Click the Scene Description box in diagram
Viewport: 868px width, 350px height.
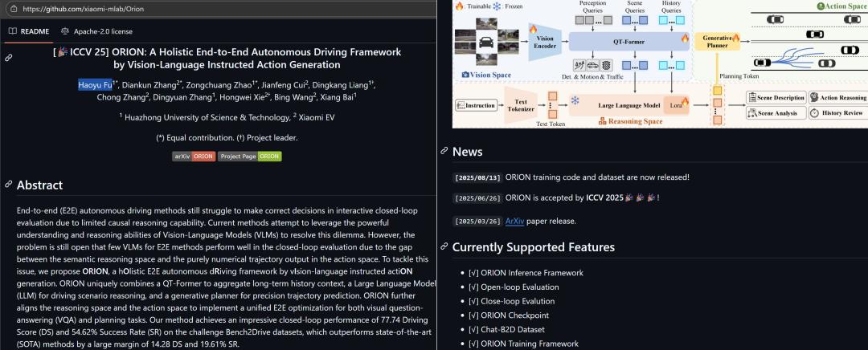(x=776, y=97)
